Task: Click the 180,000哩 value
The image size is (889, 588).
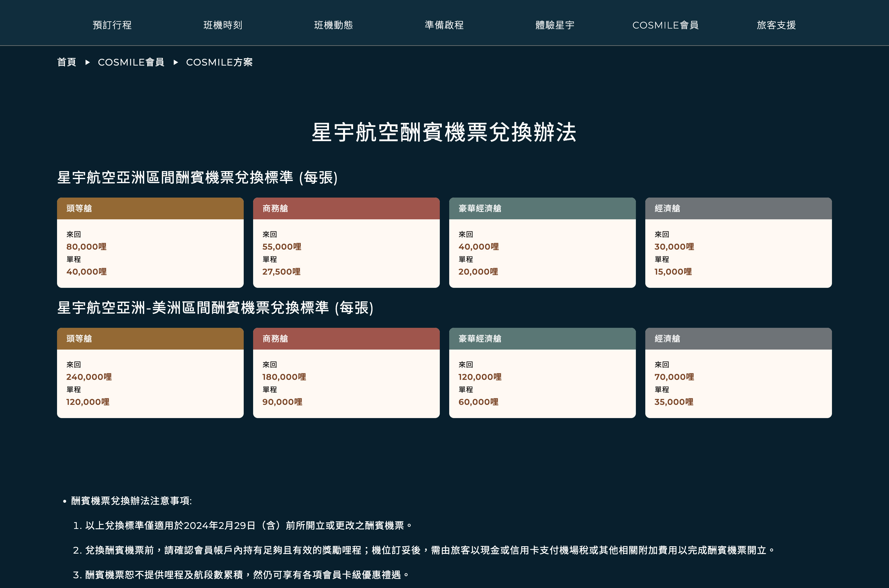Action: click(285, 377)
